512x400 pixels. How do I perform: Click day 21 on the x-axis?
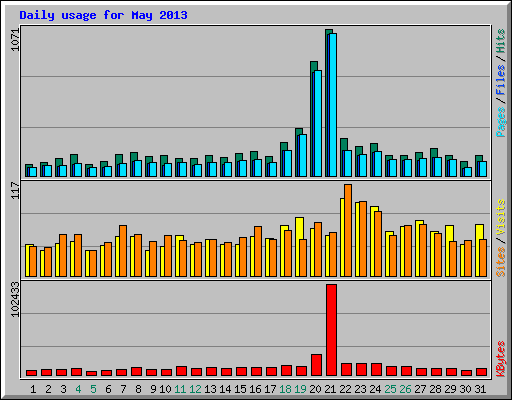pos(330,389)
